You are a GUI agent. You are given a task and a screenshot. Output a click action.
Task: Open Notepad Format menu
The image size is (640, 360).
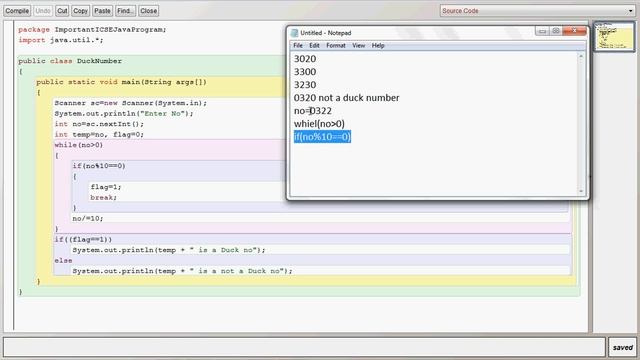click(336, 46)
